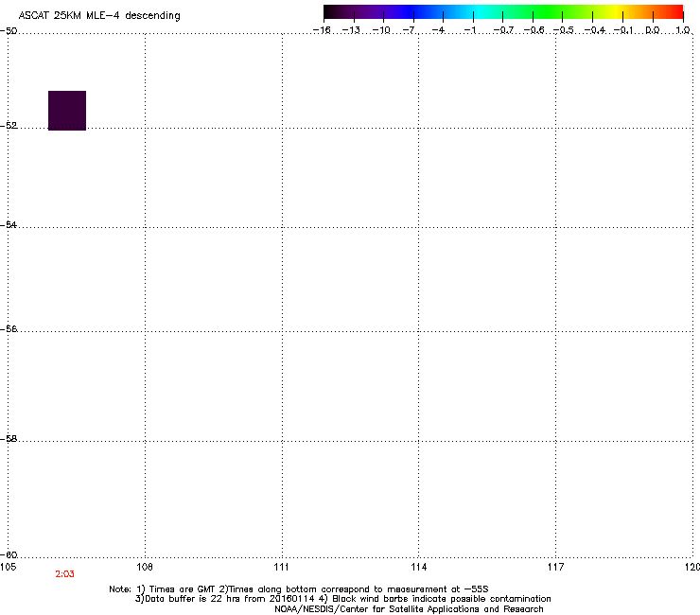Click the -0.1 label on the color scale
The image size is (700, 615).
click(x=623, y=30)
